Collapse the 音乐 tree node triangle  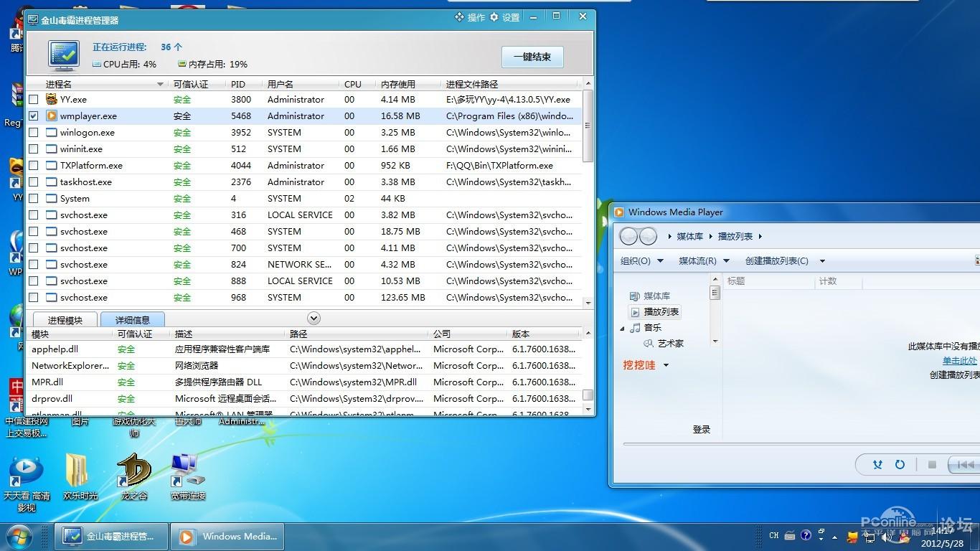623,329
